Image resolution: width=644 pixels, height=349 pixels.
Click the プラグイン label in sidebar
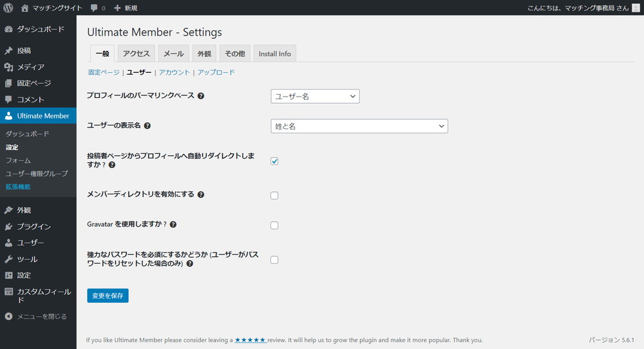point(34,227)
